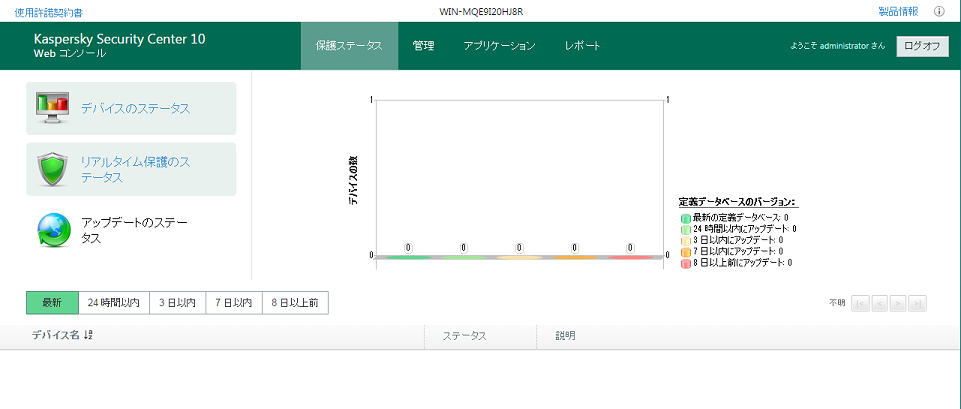Click the 説明 column header
Viewport: 961px width, 409px height.
click(566, 336)
